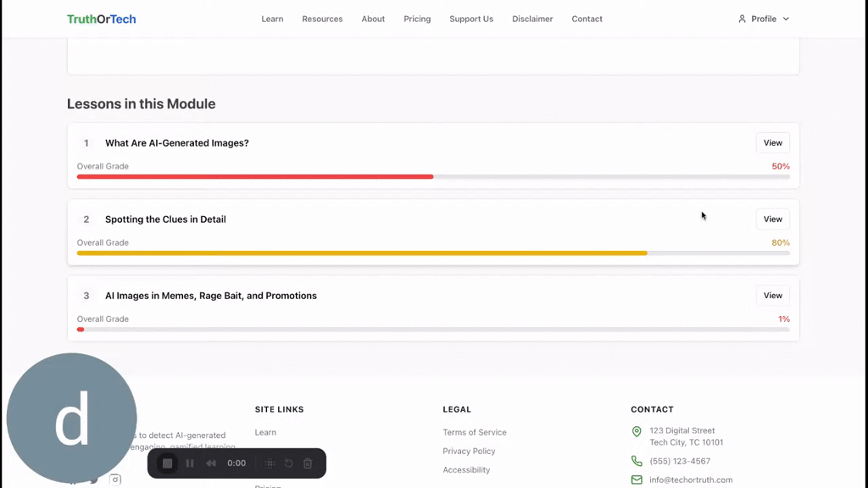Click the '50%' grade value
Viewport: 868px width, 488px height.
click(781, 166)
